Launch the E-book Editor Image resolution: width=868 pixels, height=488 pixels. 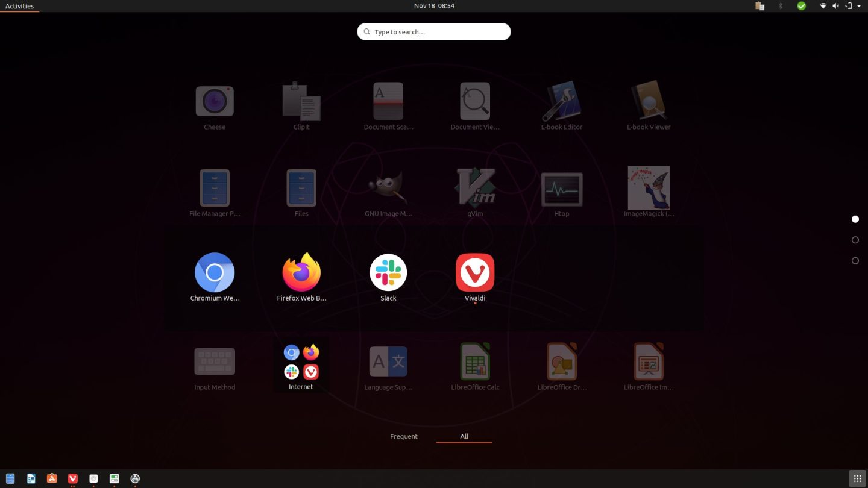click(x=562, y=101)
